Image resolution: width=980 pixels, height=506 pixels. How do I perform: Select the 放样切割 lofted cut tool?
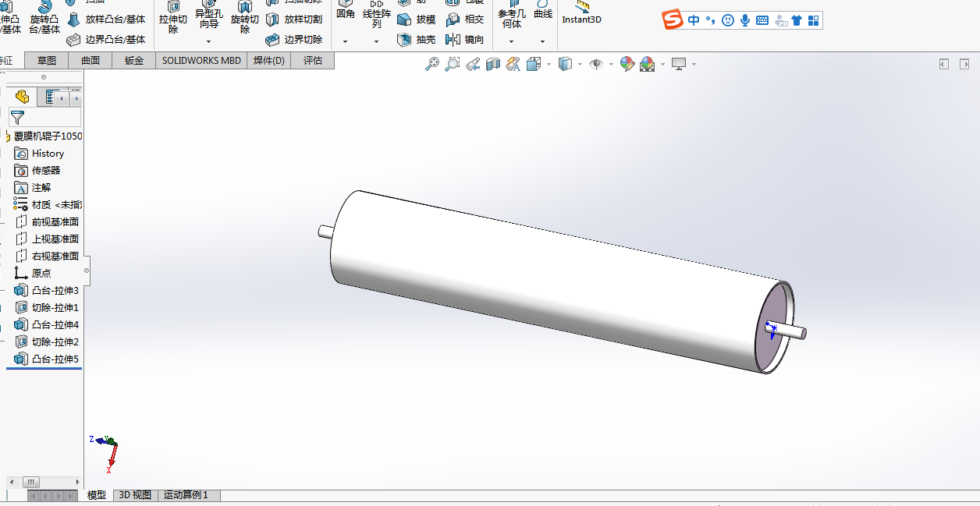(x=294, y=19)
